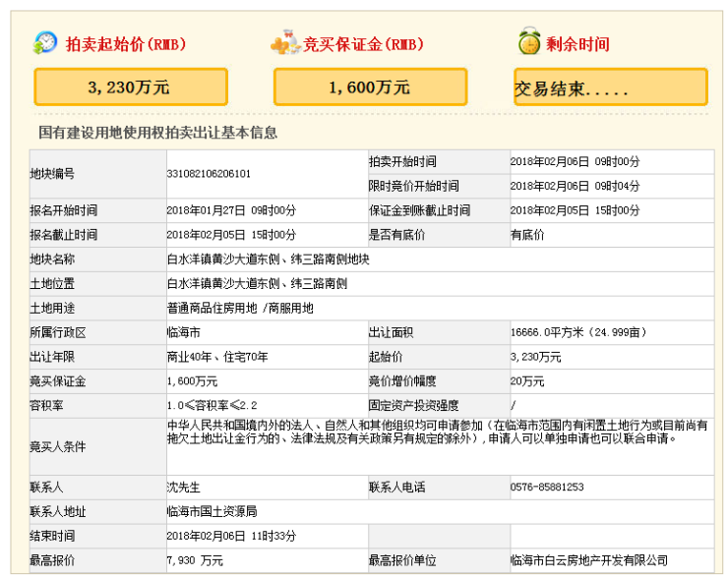
Task: Click the 是否有底价 label
Action: 397,235
